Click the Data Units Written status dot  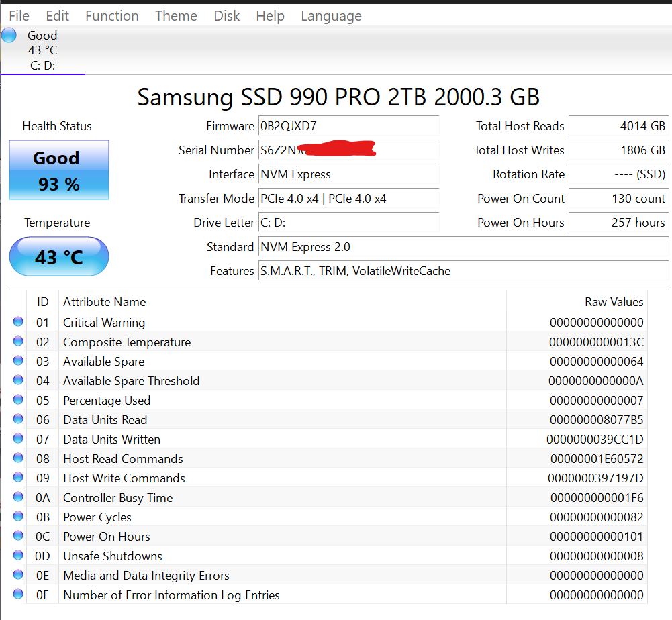[x=17, y=439]
